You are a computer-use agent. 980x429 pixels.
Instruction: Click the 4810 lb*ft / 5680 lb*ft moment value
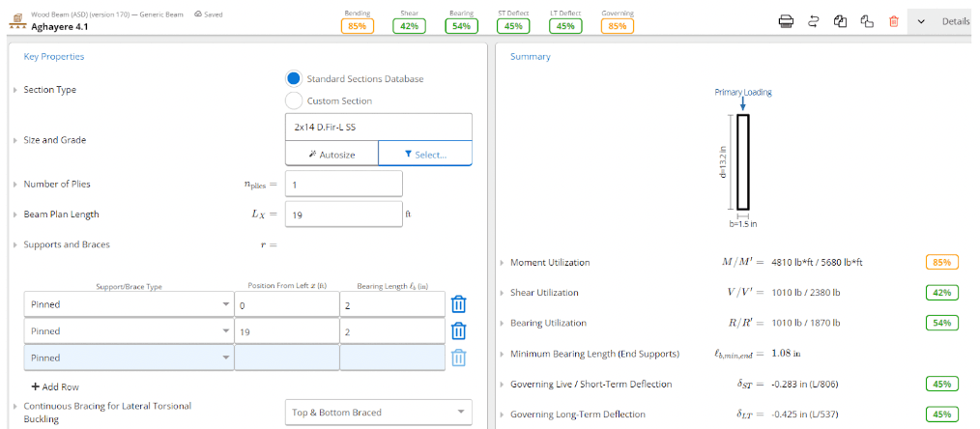(819, 263)
